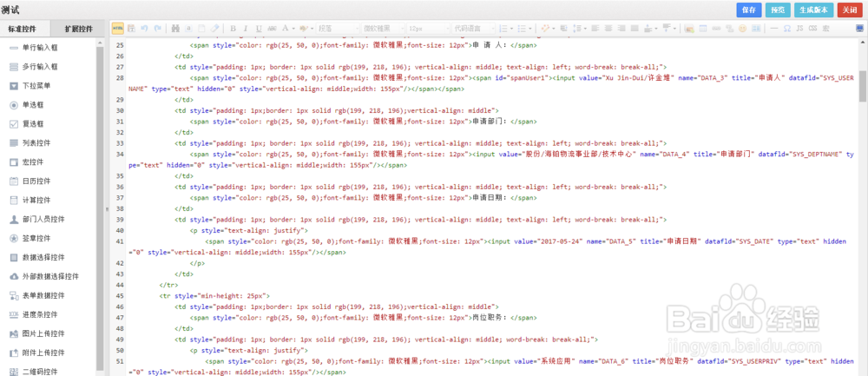Switch to the 扩展控件 tab
Screen dimensions: 868x376
click(x=79, y=29)
